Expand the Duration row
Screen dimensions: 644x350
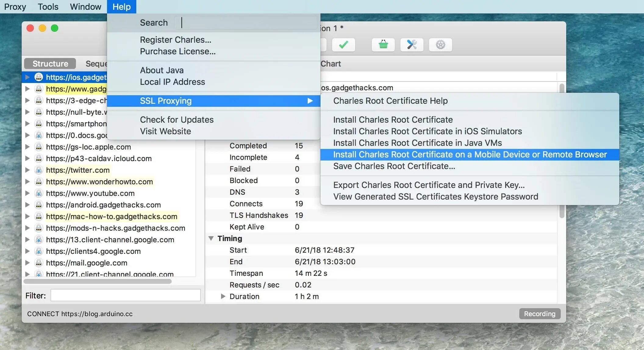(x=223, y=296)
